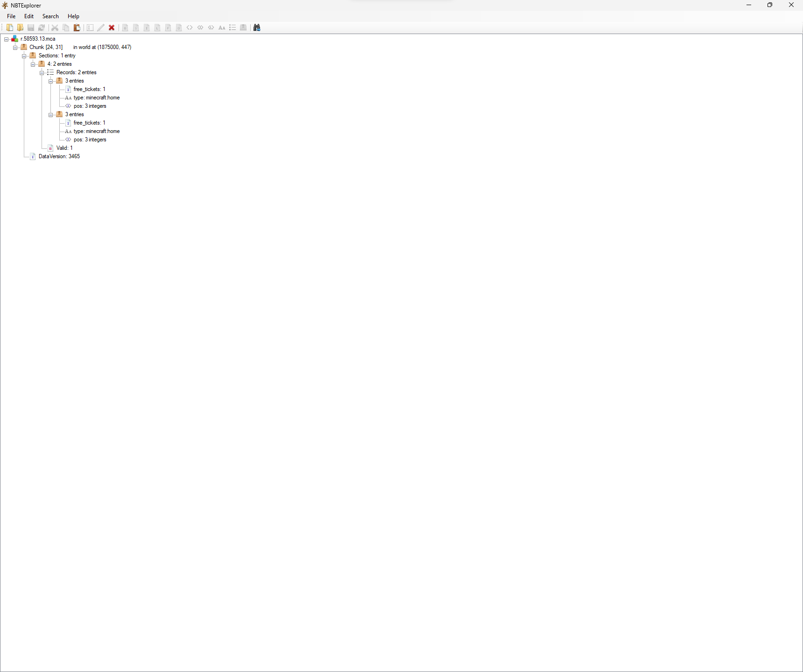Select the DataVersion: 3465 tag
The height and width of the screenshot is (672, 803).
click(x=59, y=156)
